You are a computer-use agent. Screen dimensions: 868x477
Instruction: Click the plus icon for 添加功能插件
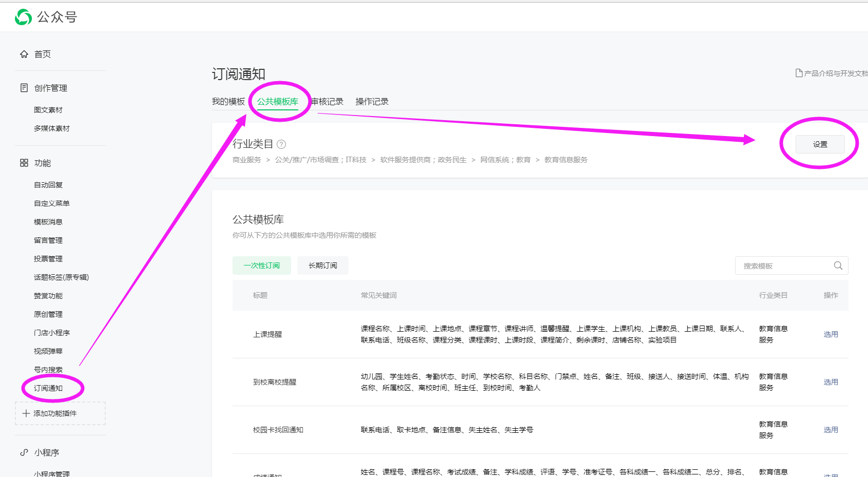click(26, 413)
